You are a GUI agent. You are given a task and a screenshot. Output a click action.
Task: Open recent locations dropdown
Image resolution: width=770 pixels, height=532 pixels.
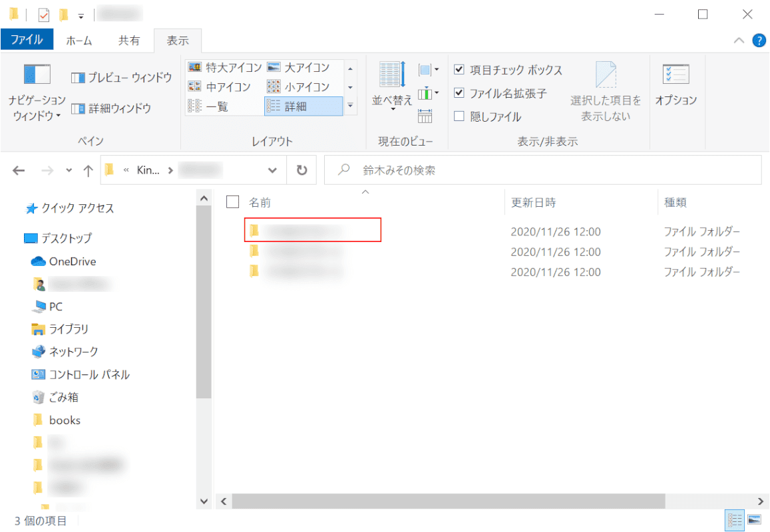point(69,170)
